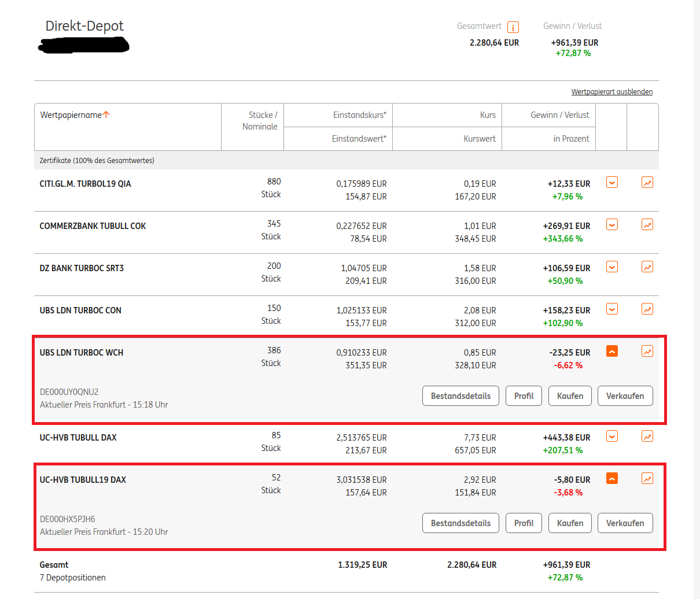
Task: Click Verkaufen for UBS LDN TURBOC WCH
Action: pos(625,396)
